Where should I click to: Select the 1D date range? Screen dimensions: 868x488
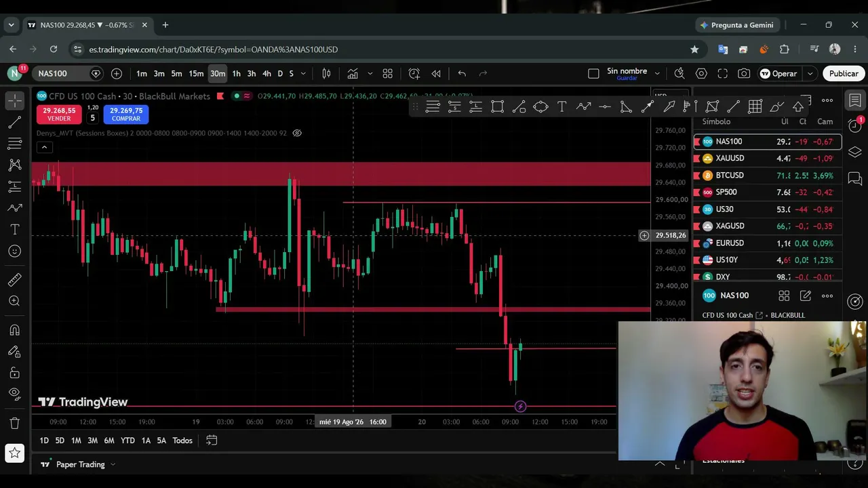point(44,441)
